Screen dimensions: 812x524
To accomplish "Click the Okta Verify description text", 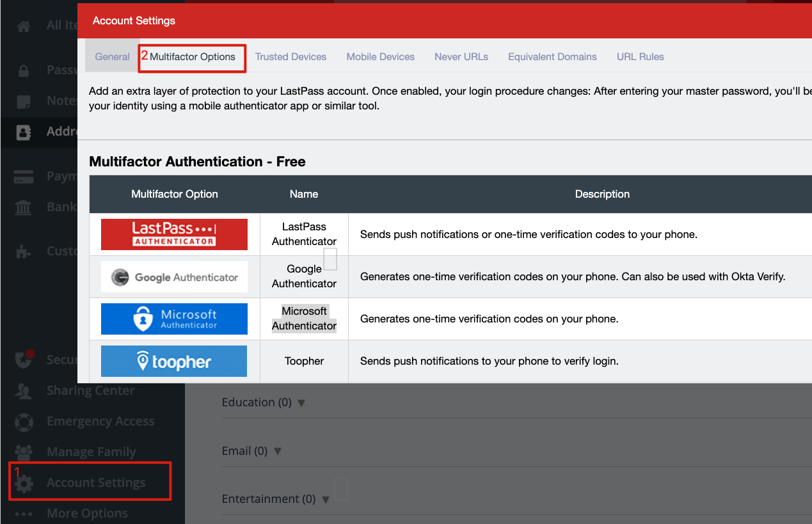I will (573, 276).
